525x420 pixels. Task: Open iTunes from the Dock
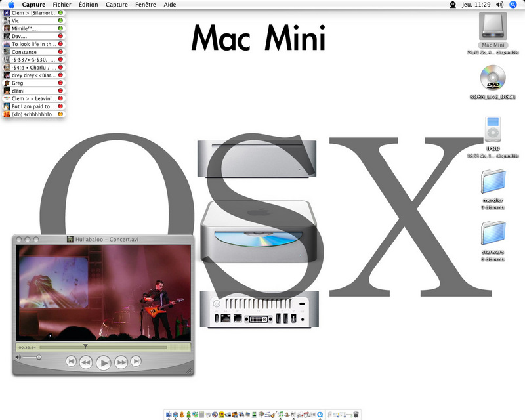pos(281,415)
